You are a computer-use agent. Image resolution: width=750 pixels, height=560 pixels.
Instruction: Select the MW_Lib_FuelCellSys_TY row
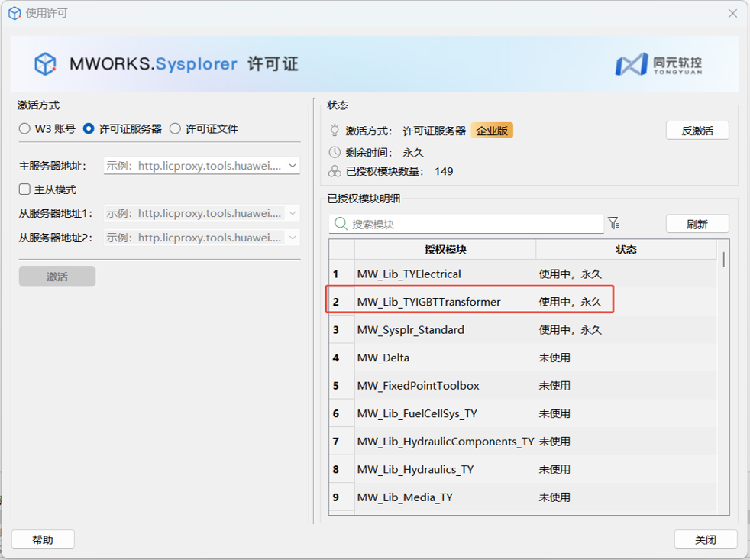[x=523, y=413]
